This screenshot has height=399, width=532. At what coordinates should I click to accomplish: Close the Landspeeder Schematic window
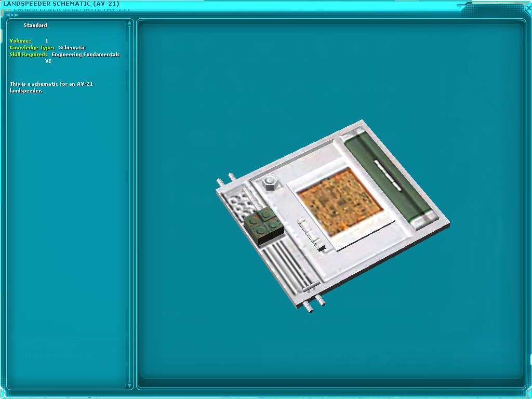pos(528,8)
